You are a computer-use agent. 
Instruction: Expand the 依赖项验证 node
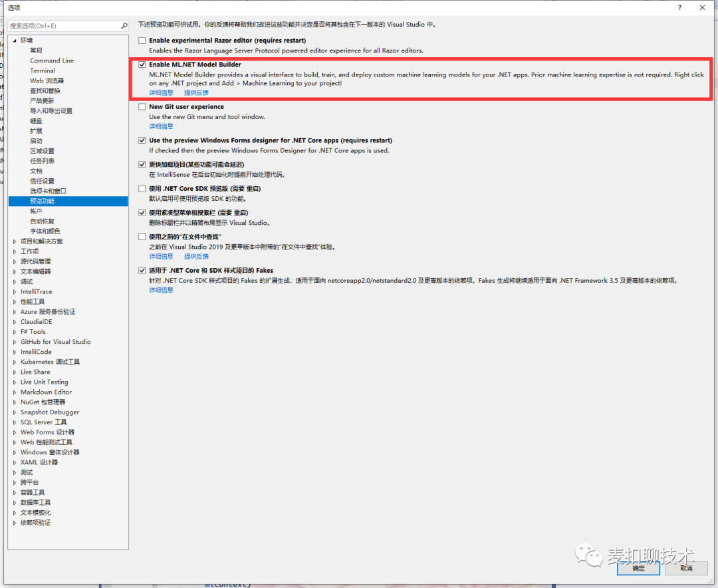15,523
